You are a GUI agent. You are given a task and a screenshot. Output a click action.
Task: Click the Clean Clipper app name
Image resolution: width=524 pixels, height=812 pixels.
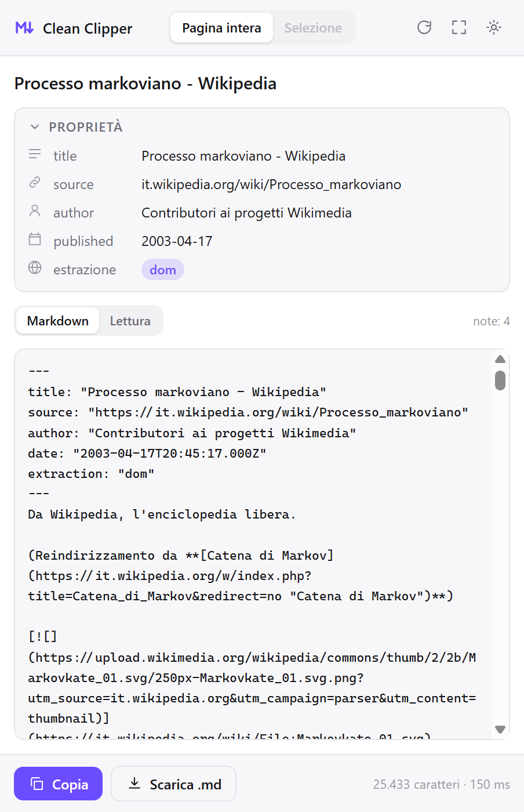pyautogui.click(x=88, y=28)
